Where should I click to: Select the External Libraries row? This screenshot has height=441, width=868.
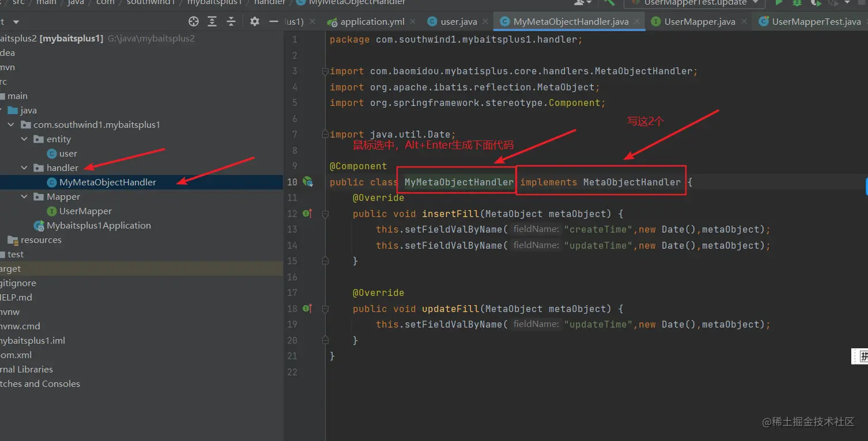tap(27, 370)
